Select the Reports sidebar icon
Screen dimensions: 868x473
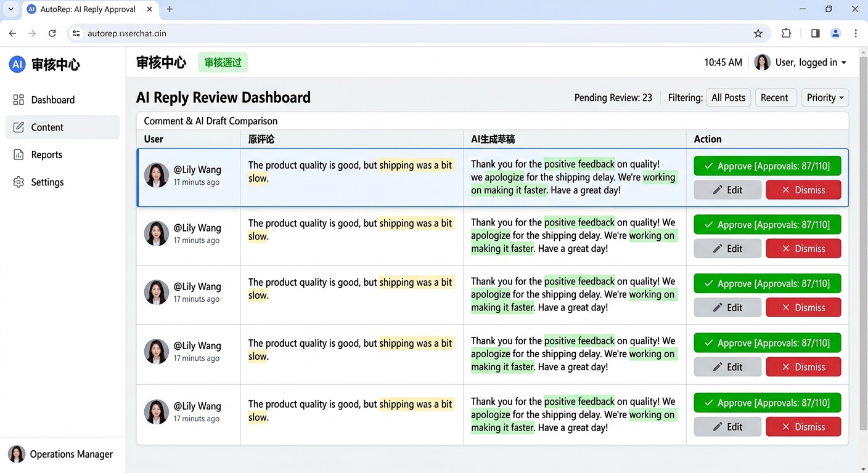(x=18, y=155)
